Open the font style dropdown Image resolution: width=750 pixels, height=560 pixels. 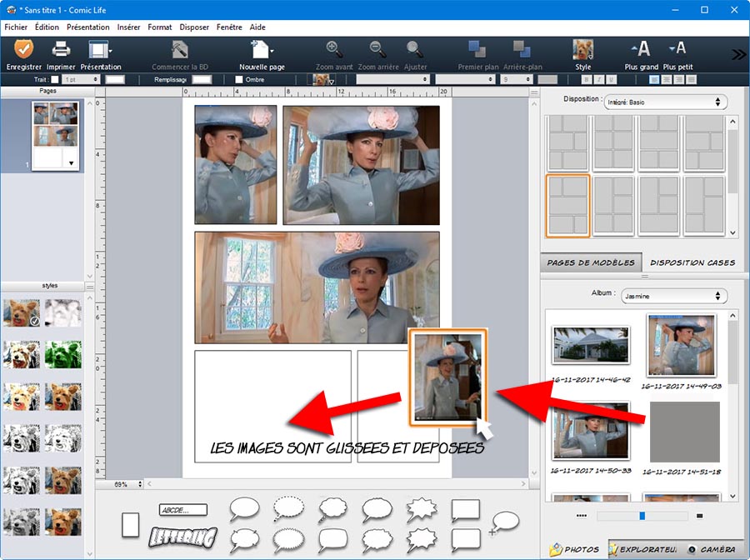[x=465, y=79]
